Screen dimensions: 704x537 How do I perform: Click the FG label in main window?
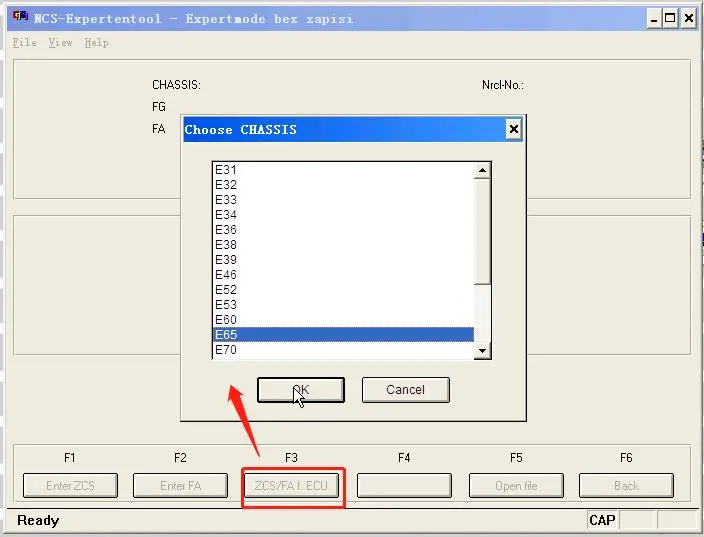[159, 107]
